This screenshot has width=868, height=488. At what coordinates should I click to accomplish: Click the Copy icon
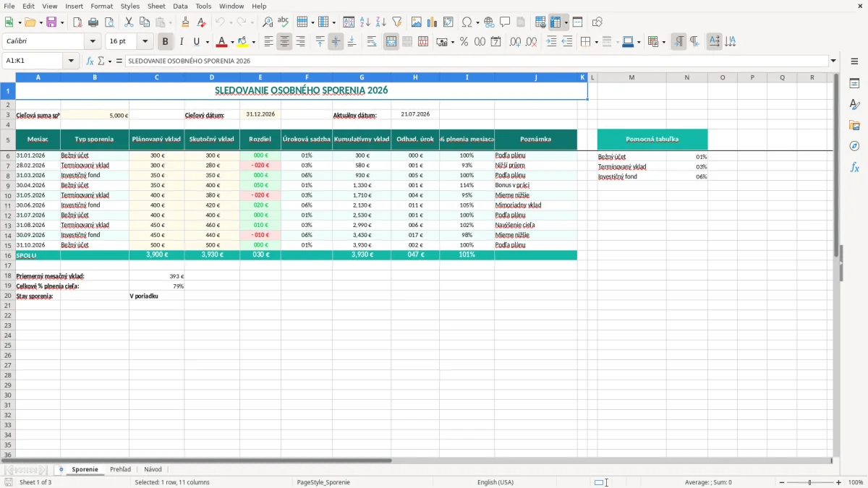coord(145,22)
